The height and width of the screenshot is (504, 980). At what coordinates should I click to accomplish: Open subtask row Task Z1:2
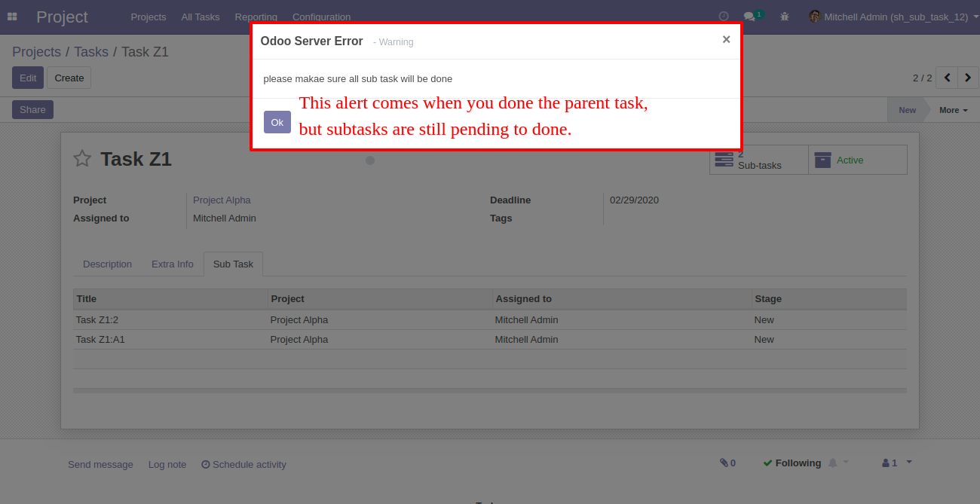pos(490,319)
